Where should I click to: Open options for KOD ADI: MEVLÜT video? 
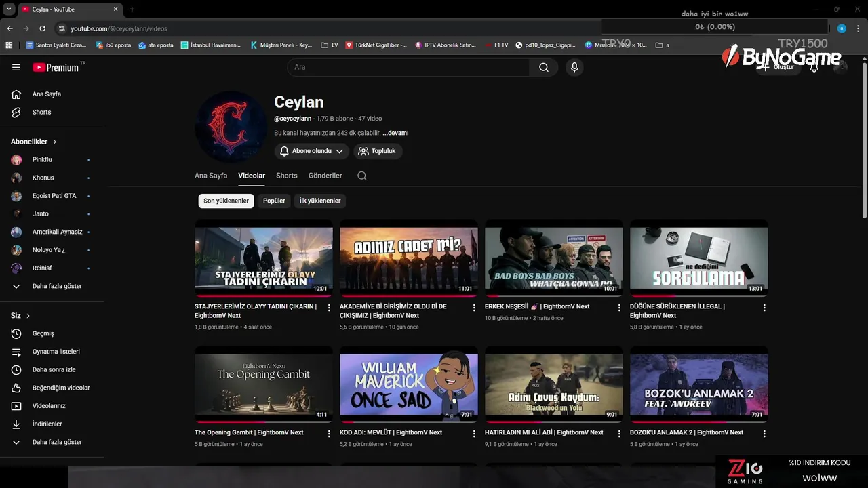(x=474, y=434)
